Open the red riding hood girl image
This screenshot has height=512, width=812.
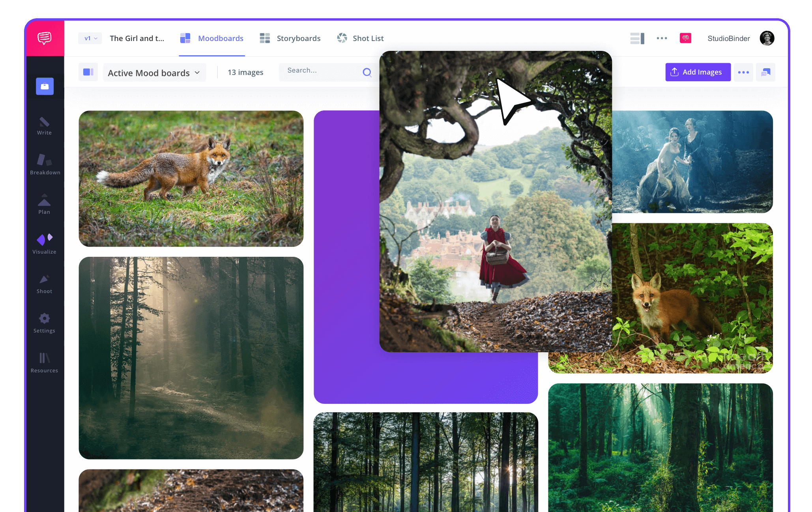tap(496, 201)
